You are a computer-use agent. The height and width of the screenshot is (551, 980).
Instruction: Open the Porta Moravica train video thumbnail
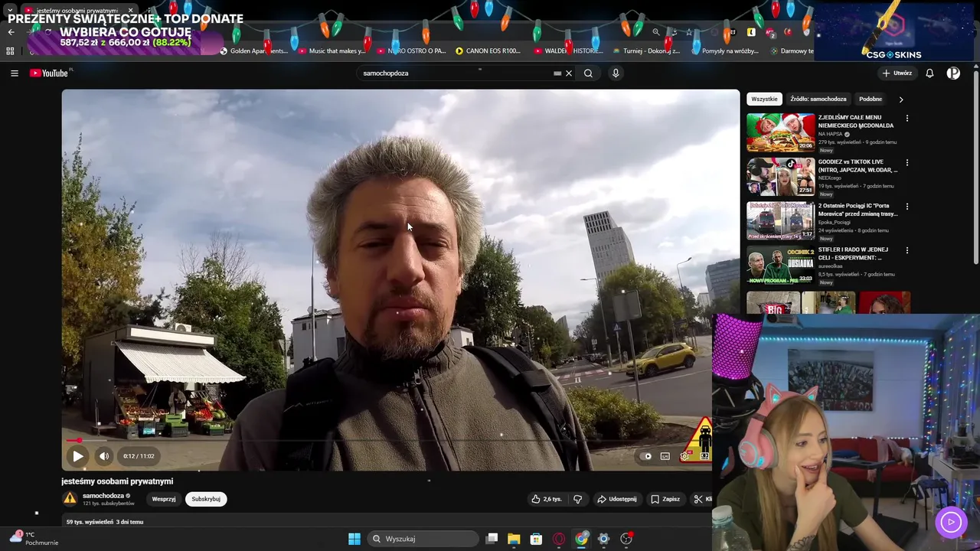(780, 220)
